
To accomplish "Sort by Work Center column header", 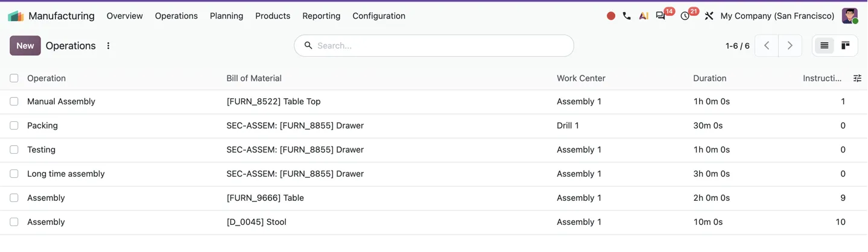I will (x=581, y=78).
